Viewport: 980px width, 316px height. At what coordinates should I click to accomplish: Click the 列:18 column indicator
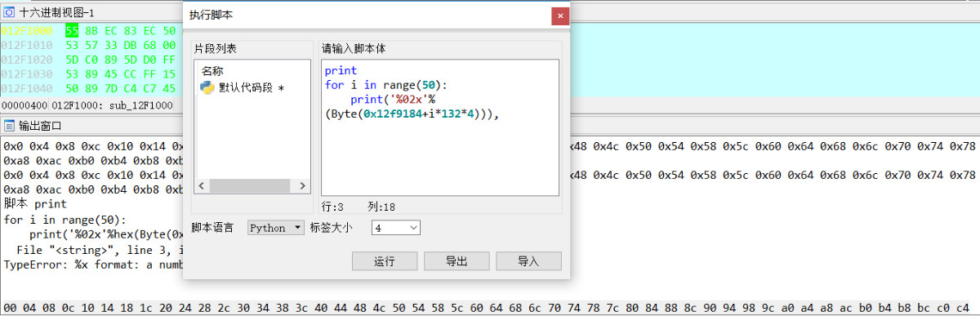click(381, 207)
